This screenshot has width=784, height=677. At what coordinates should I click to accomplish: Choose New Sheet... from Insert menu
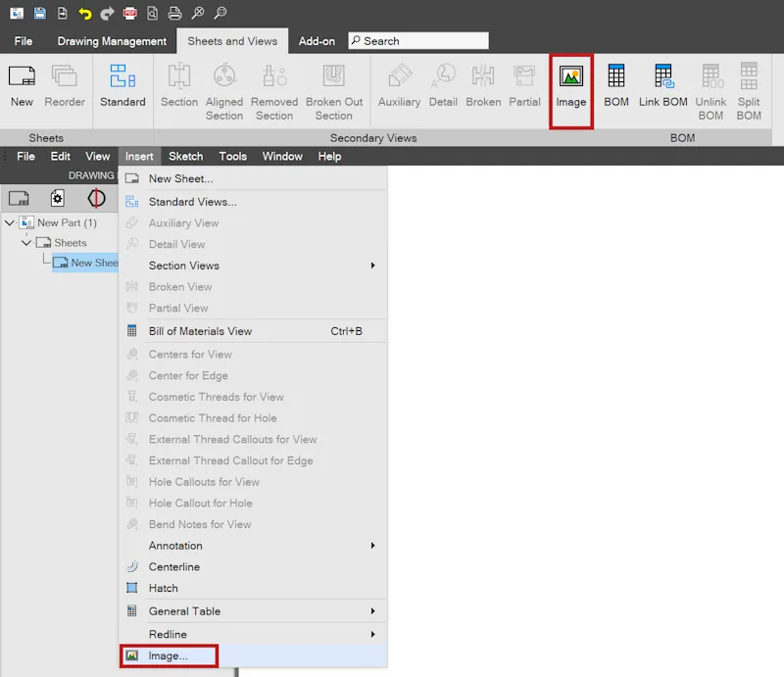click(253, 178)
